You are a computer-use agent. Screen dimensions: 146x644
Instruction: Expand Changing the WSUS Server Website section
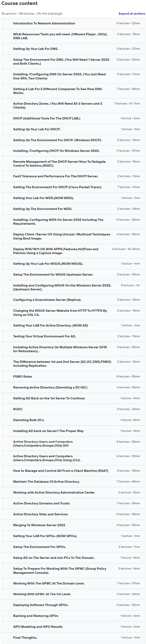(x=73, y=313)
